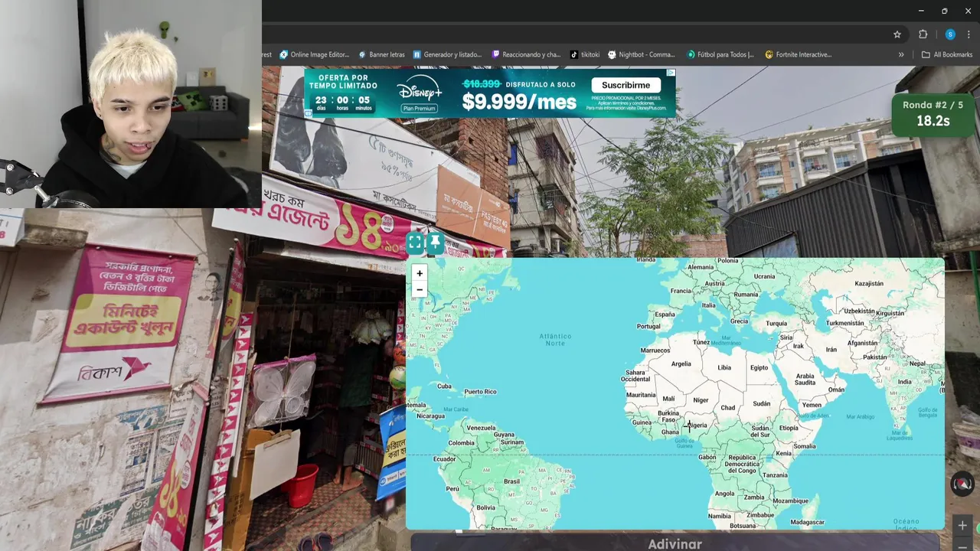The width and height of the screenshot is (980, 551).
Task: Click Turquía on the guess map
Action: tap(776, 324)
